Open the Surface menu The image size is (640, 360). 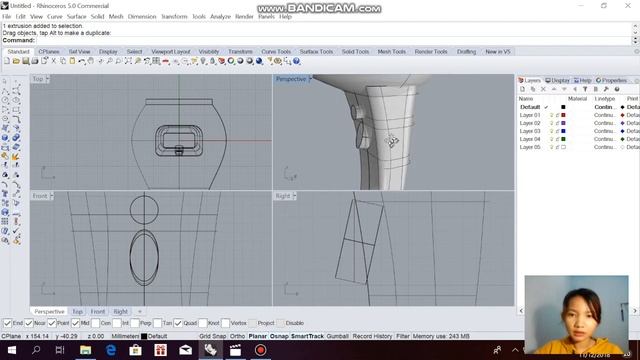pos(76,16)
